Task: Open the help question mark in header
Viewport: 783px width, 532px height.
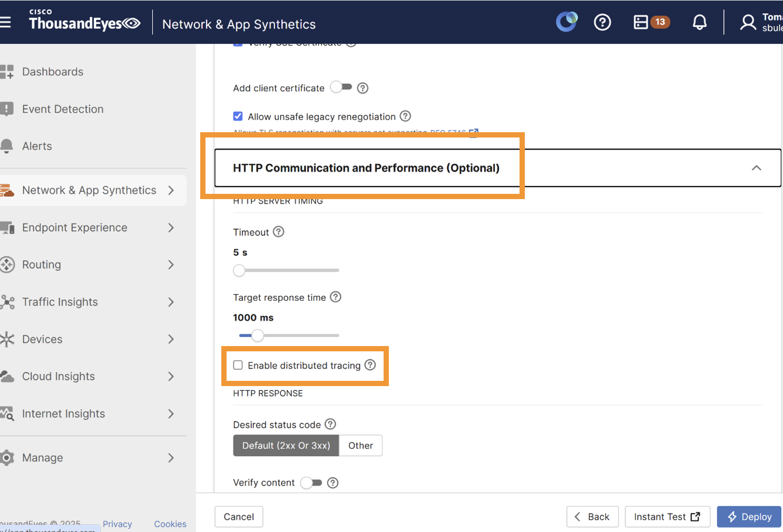Action: coord(602,22)
